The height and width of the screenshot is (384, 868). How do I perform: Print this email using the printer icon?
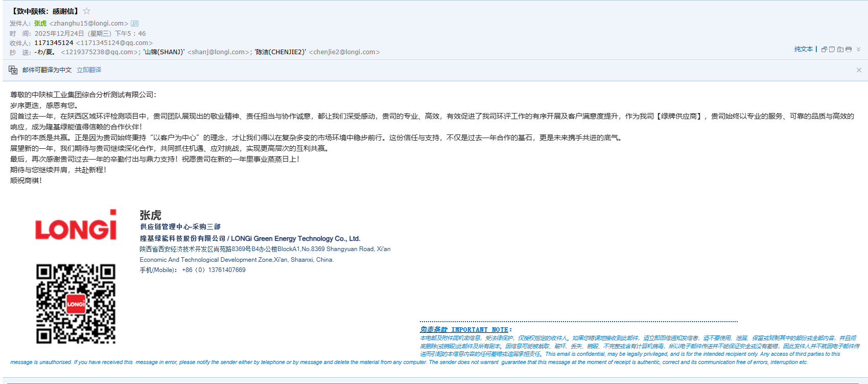[849, 49]
